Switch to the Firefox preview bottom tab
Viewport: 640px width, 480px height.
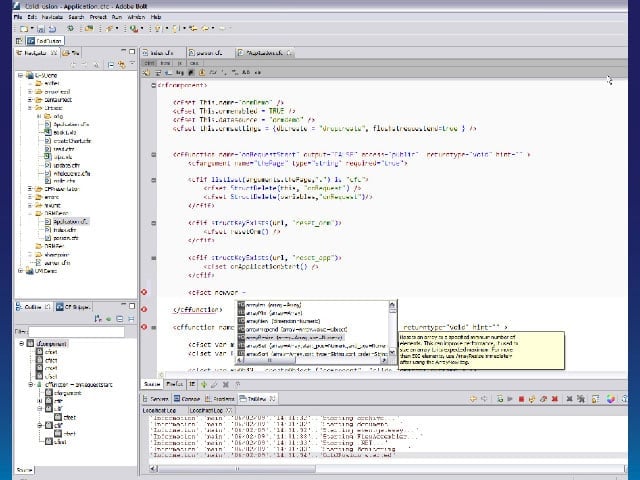(175, 384)
